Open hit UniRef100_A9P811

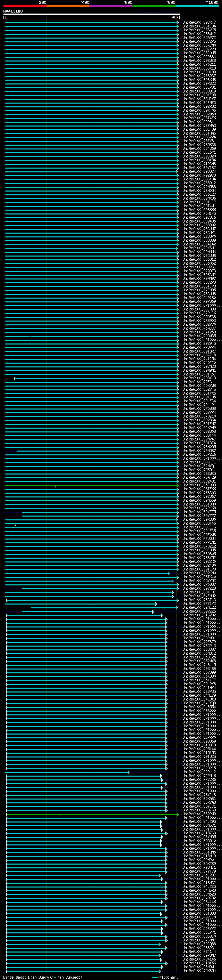[199, 122]
